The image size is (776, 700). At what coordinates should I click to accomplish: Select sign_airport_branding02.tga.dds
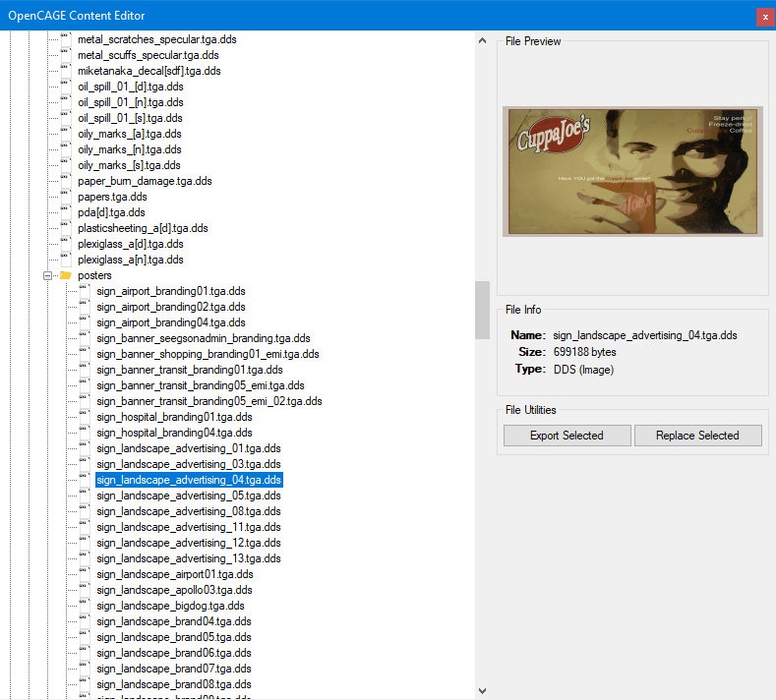[171, 307]
